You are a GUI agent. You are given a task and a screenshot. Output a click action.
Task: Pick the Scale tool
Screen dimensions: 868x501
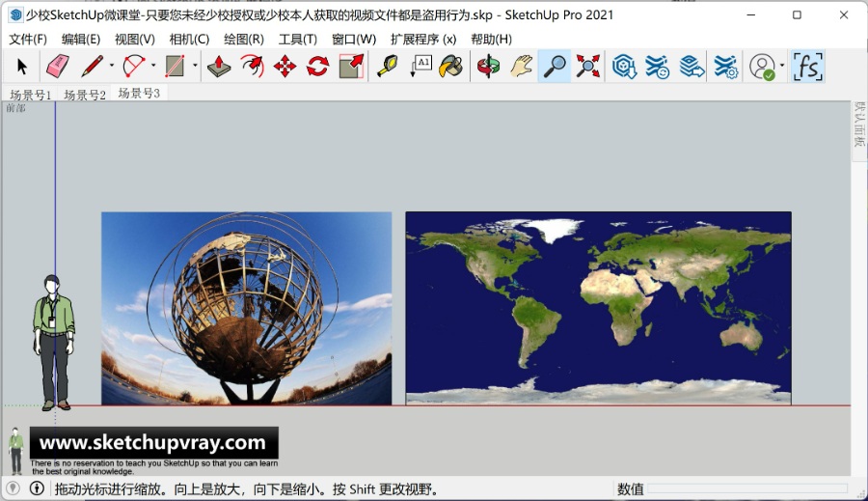[351, 67]
